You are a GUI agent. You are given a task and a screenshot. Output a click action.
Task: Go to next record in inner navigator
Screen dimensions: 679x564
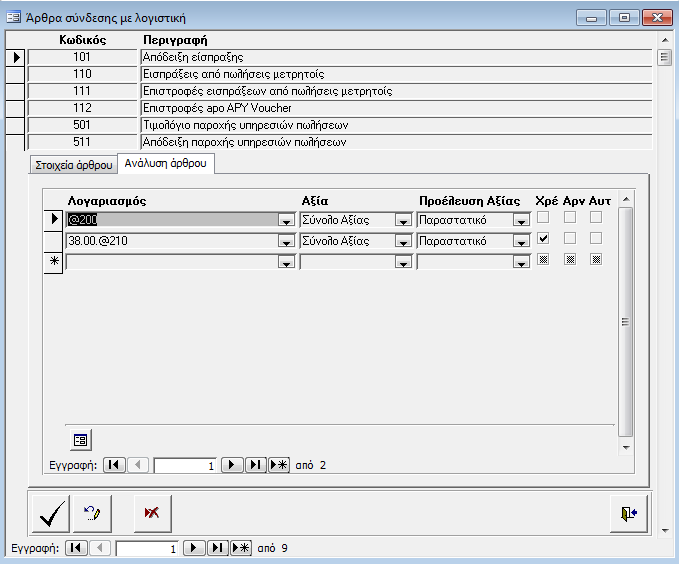tap(232, 465)
